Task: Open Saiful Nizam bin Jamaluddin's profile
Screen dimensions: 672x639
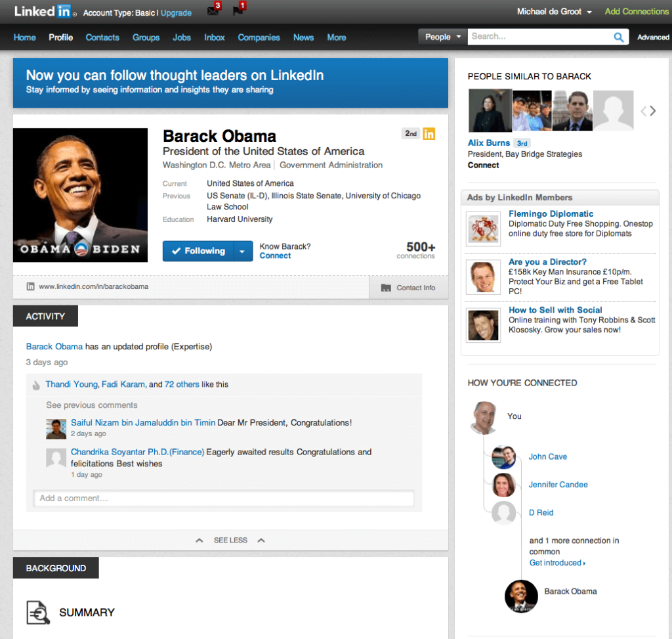Action: pyautogui.click(x=142, y=422)
